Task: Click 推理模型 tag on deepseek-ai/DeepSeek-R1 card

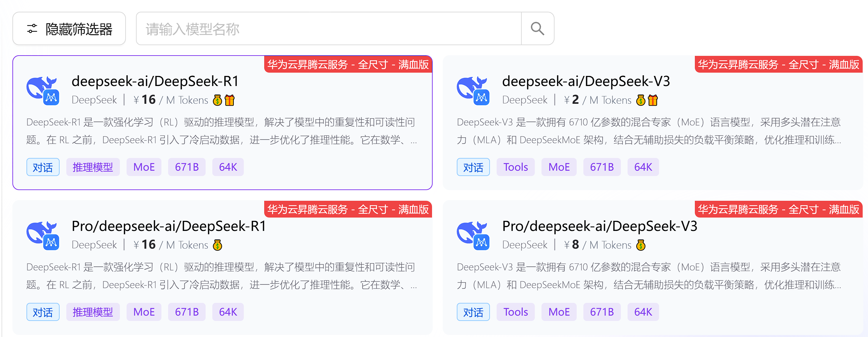Action: tap(93, 167)
